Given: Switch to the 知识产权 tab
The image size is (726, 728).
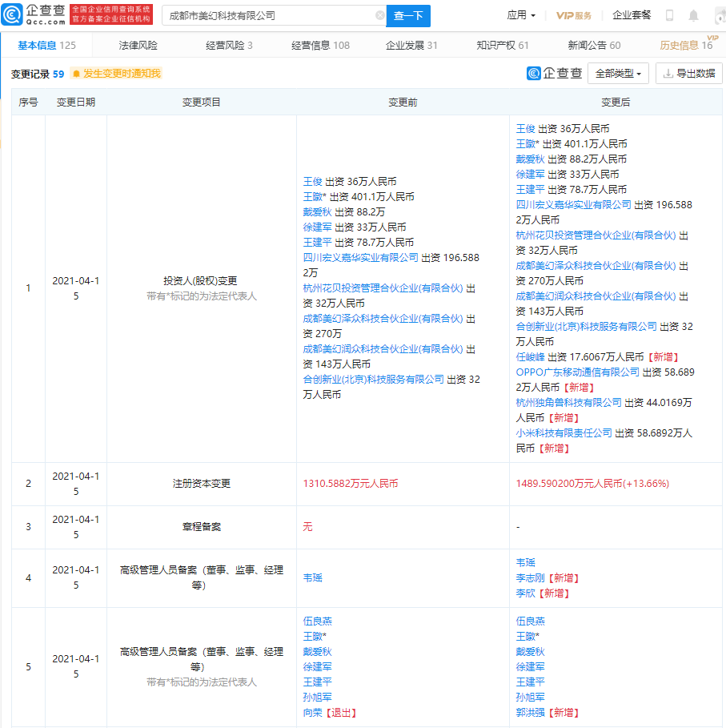Looking at the screenshot, I should pos(502,45).
